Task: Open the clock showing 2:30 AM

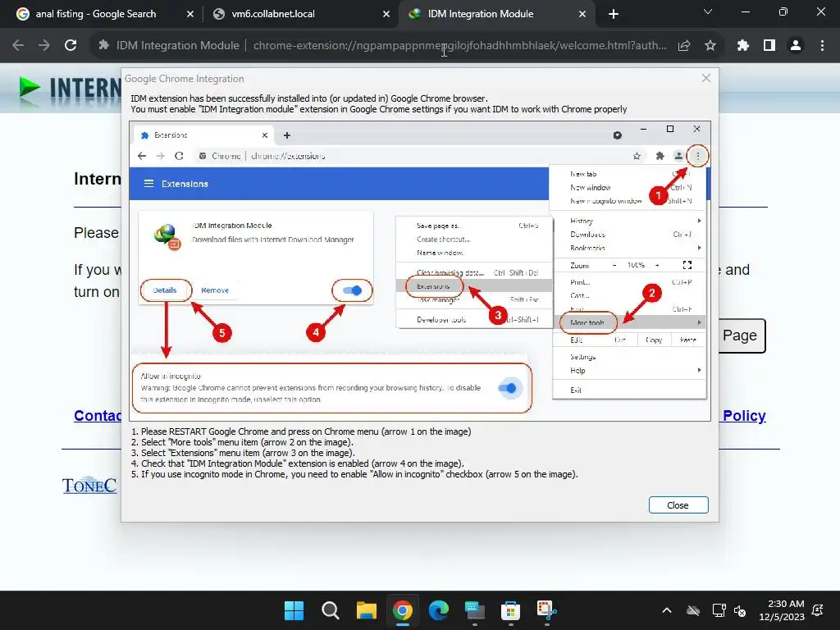Action: (782, 610)
